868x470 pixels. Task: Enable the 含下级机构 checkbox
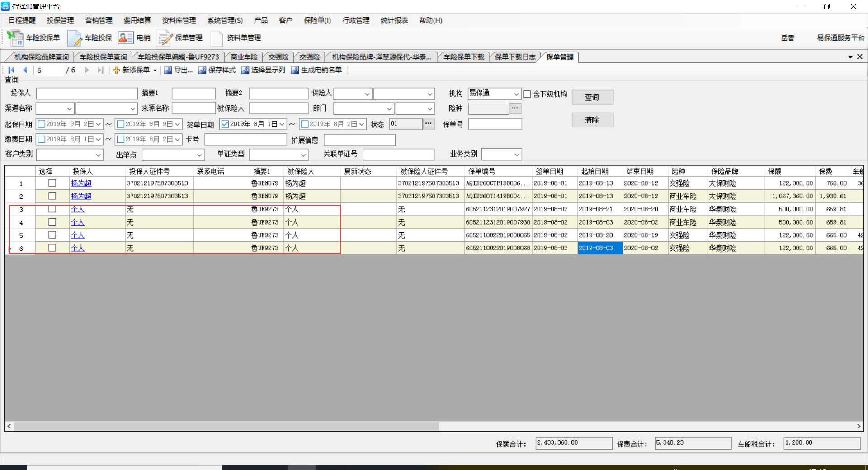pyautogui.click(x=527, y=94)
